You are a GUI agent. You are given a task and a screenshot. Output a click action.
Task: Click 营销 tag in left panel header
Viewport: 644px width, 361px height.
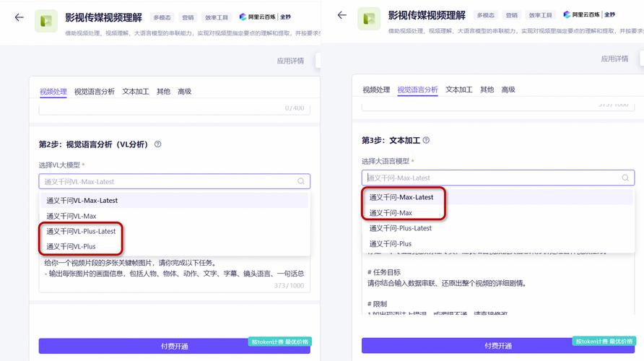point(188,17)
